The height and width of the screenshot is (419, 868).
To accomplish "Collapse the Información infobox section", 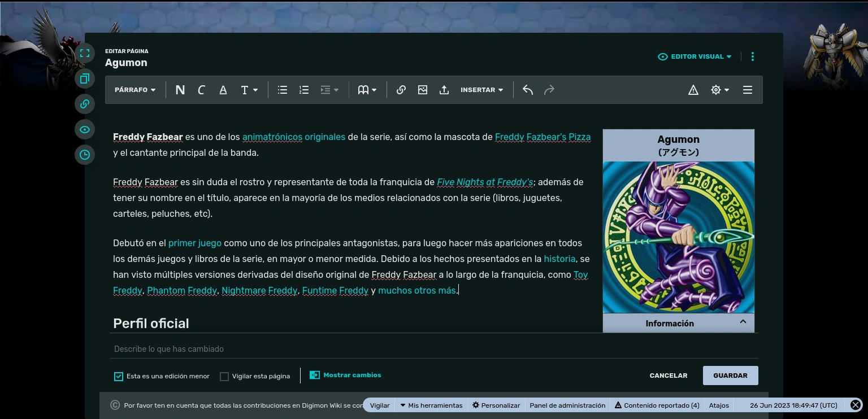I will pyautogui.click(x=679, y=323).
